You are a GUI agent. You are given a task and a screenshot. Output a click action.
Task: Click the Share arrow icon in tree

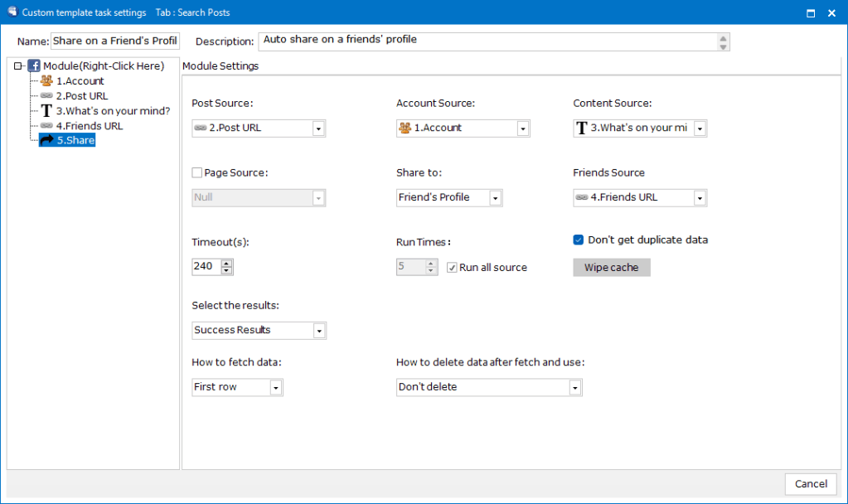pyautogui.click(x=46, y=141)
